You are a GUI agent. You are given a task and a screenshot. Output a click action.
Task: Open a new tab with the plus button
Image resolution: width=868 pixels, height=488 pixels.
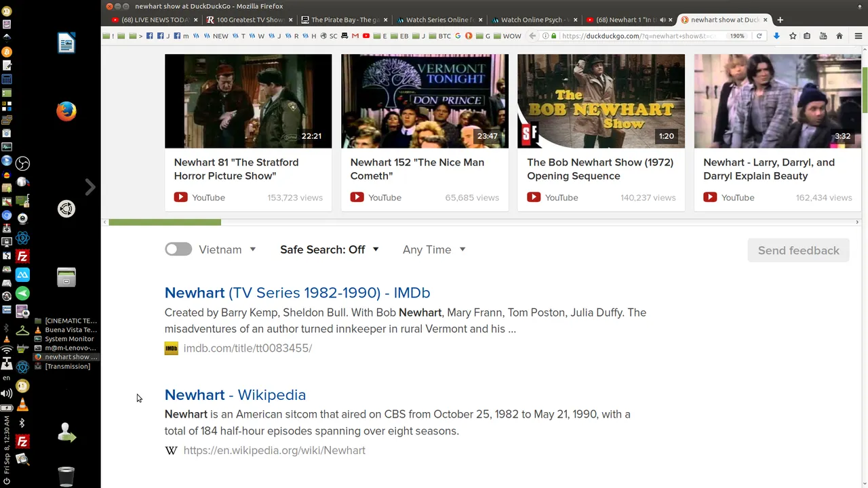coord(780,20)
